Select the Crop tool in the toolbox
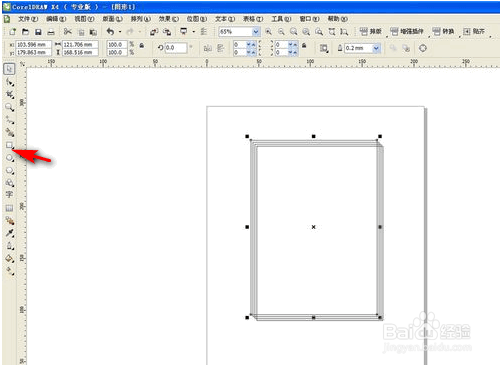This screenshot has height=365, width=500. click(9, 94)
